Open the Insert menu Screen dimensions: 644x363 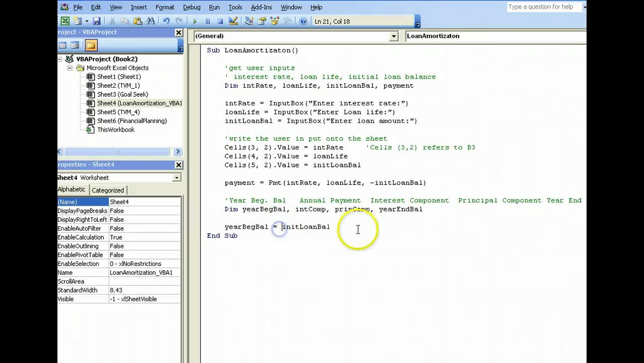point(139,7)
